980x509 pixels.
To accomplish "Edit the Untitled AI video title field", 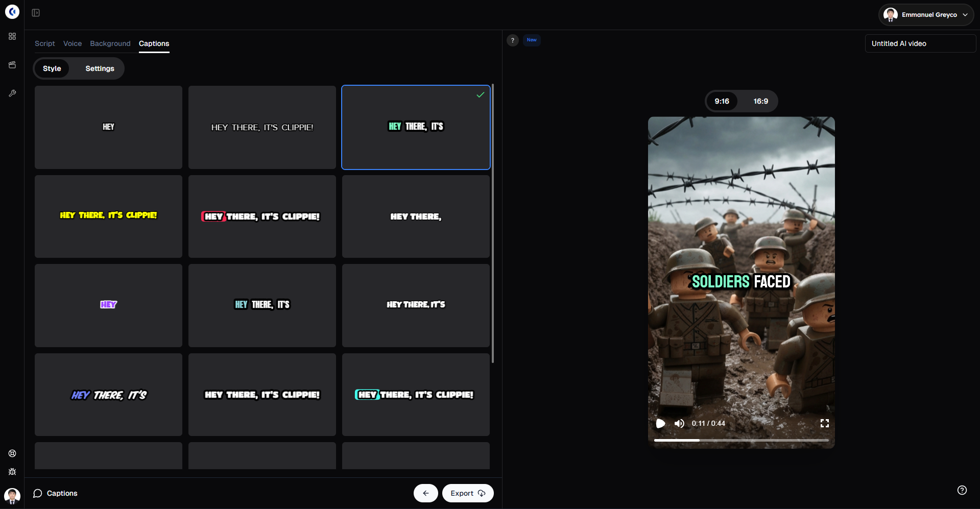I will tap(920, 43).
